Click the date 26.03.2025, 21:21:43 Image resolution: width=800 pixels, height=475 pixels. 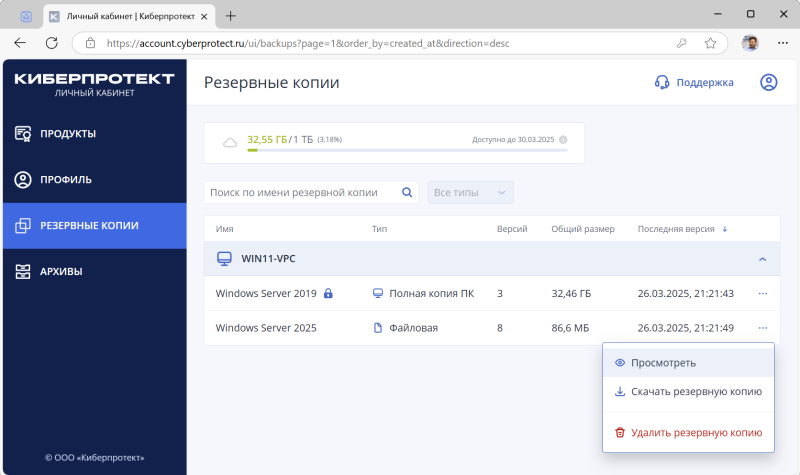686,293
